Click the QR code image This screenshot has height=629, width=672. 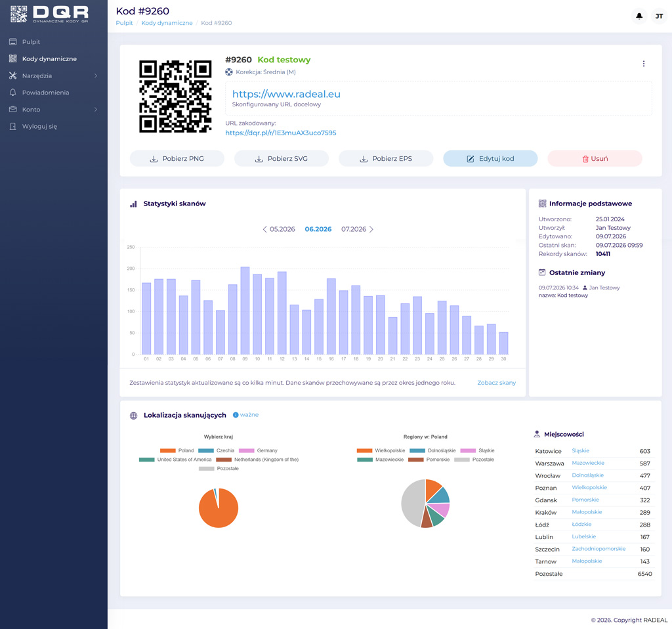[x=175, y=96]
